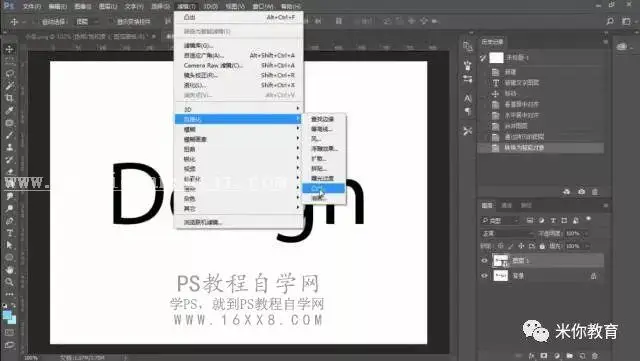Create new snapshot camera icon in History
This screenshot has height=361, width=640.
click(x=582, y=192)
